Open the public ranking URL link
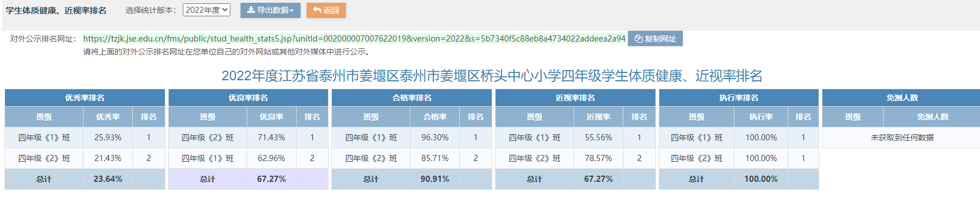The image size is (980, 220). (x=354, y=39)
